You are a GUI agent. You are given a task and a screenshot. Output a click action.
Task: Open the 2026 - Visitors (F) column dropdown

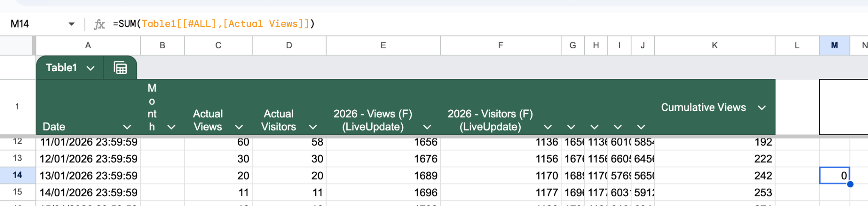(548, 127)
